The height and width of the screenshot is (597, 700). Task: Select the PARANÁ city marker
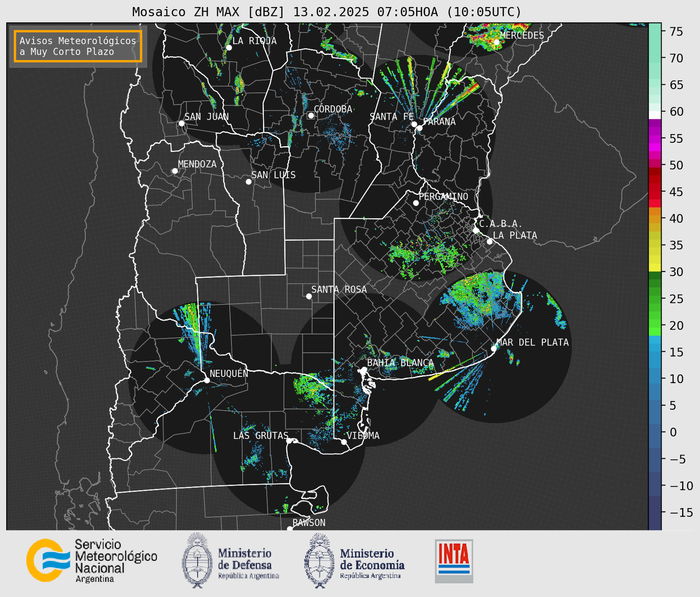pos(420,128)
